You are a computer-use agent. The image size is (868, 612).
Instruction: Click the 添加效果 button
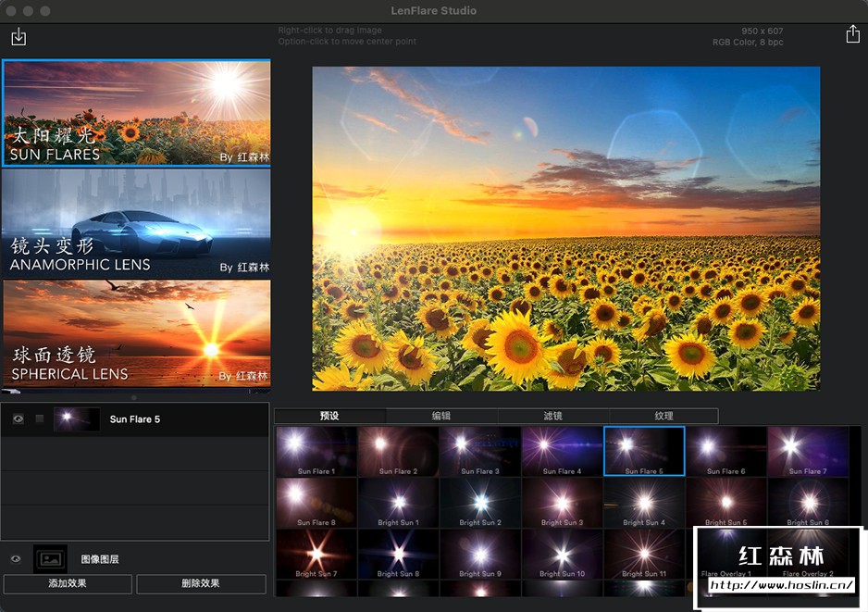pos(67,584)
